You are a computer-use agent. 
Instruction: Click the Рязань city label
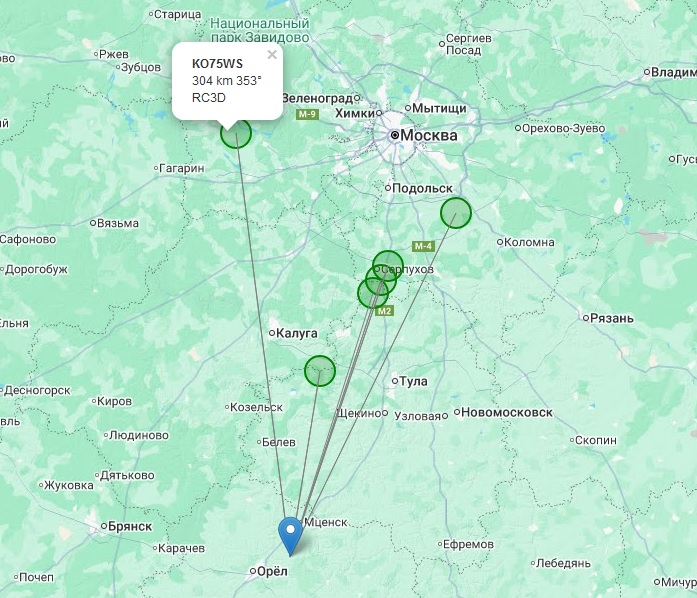coord(612,318)
